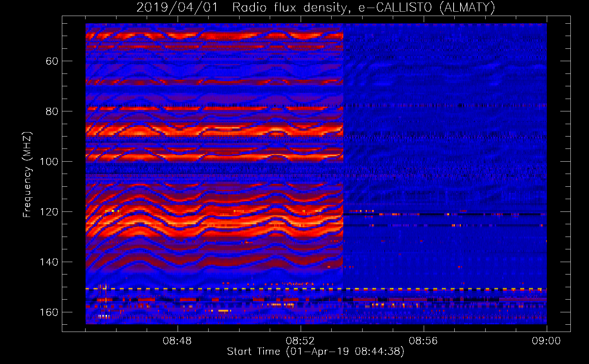This screenshot has height=364, width=589.
Task: Click the time tick label '09:00'
Action: (x=546, y=341)
